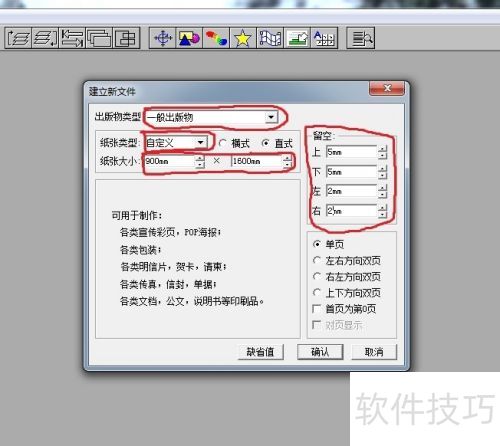Select the 右左方向双页 radio button
The width and height of the screenshot is (500, 446).
coord(317,276)
